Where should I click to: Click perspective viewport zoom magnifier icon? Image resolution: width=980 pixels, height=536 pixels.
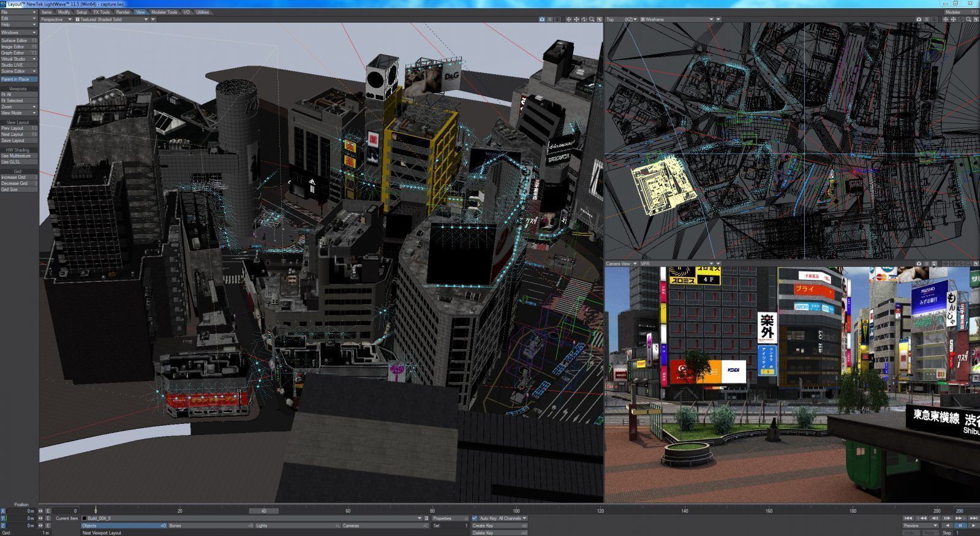(592, 20)
